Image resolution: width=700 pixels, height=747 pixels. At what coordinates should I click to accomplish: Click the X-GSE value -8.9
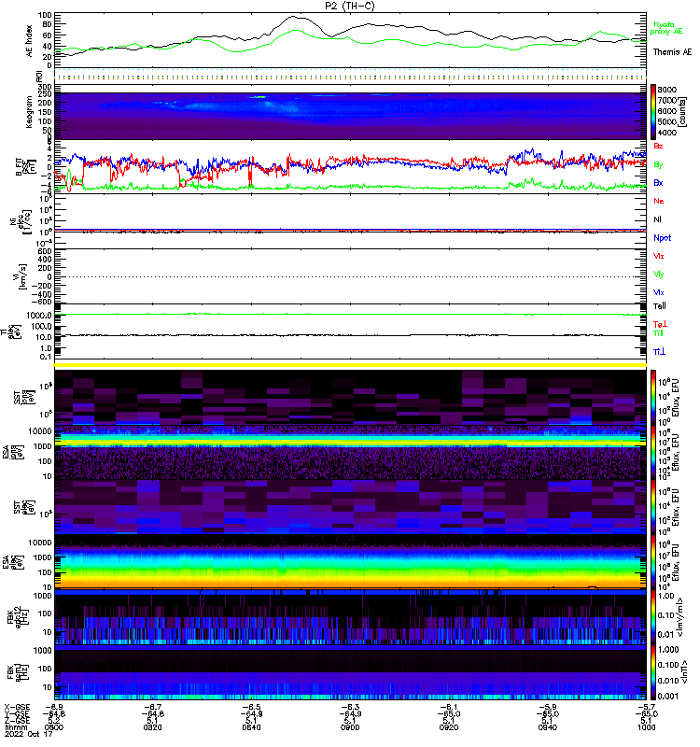[54, 708]
